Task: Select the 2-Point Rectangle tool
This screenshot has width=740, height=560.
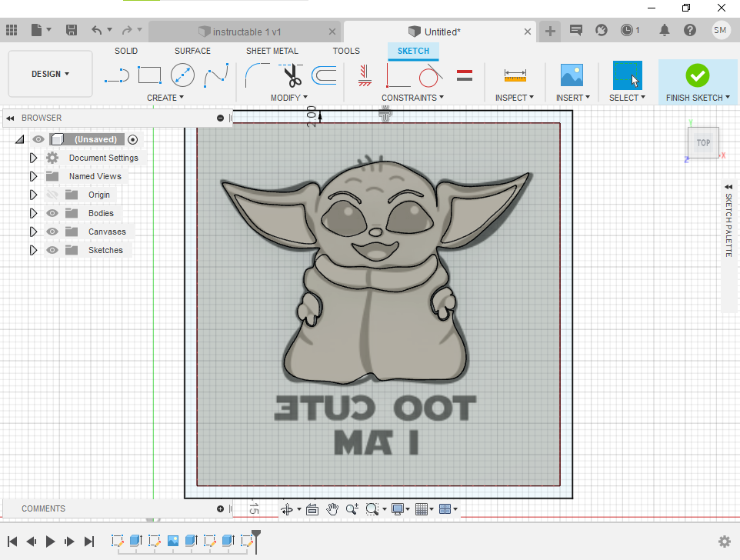Action: [x=149, y=75]
